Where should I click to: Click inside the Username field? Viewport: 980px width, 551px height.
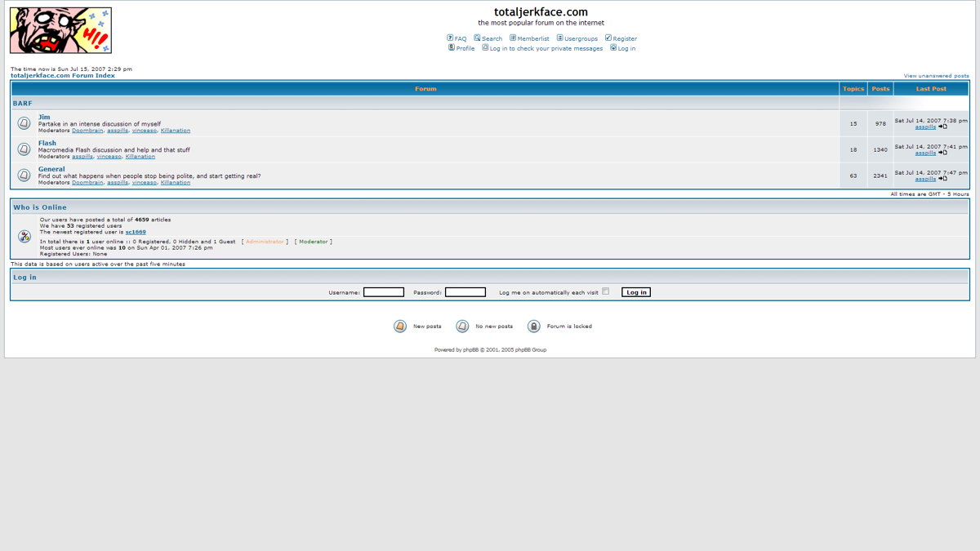pos(384,291)
